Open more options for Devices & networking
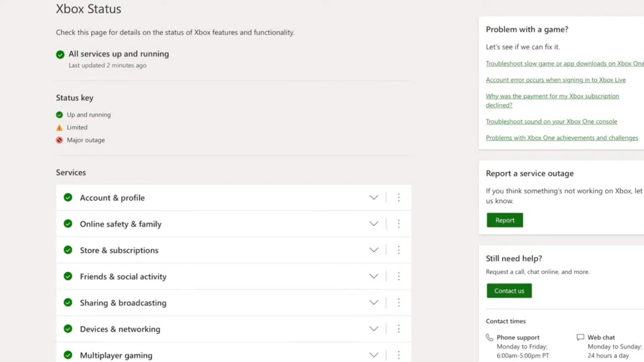644x362 pixels. pos(399,329)
